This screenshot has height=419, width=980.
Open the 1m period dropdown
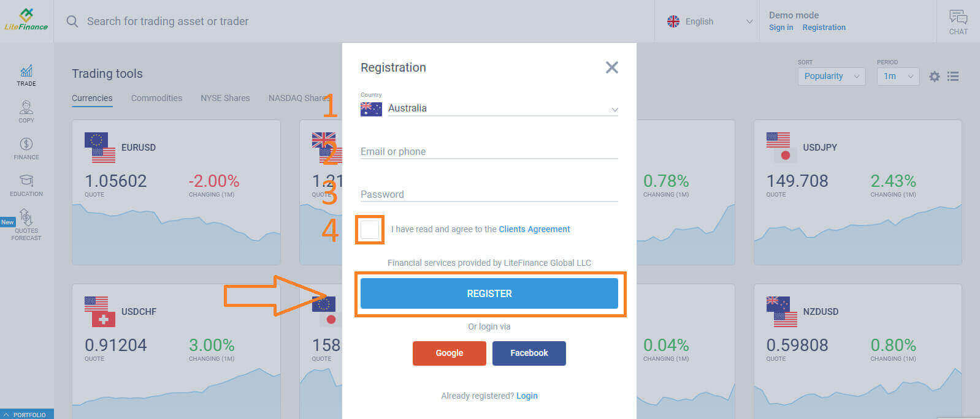(x=898, y=77)
